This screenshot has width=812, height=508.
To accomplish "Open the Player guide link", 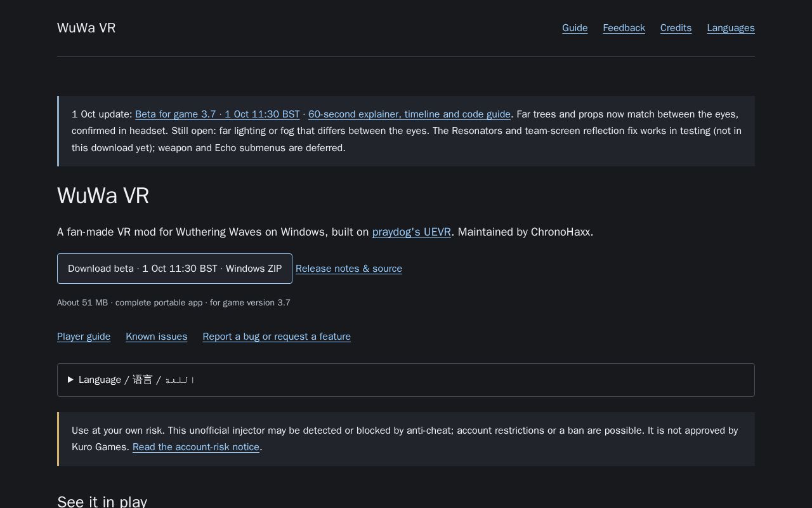I will [x=84, y=337].
